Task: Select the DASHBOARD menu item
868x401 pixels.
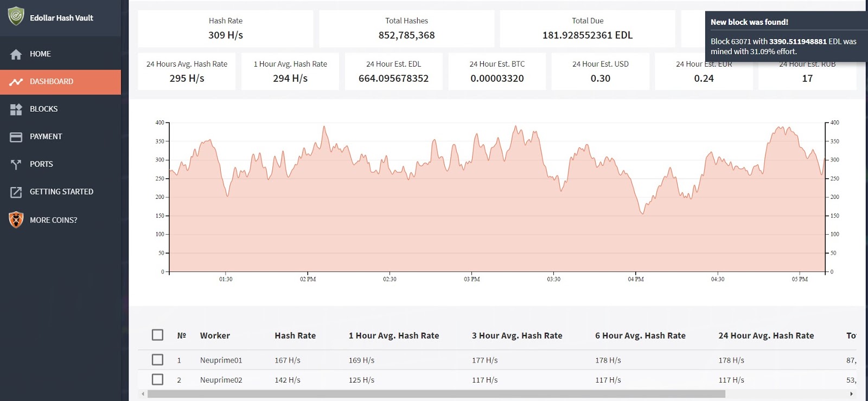Action: [x=60, y=82]
